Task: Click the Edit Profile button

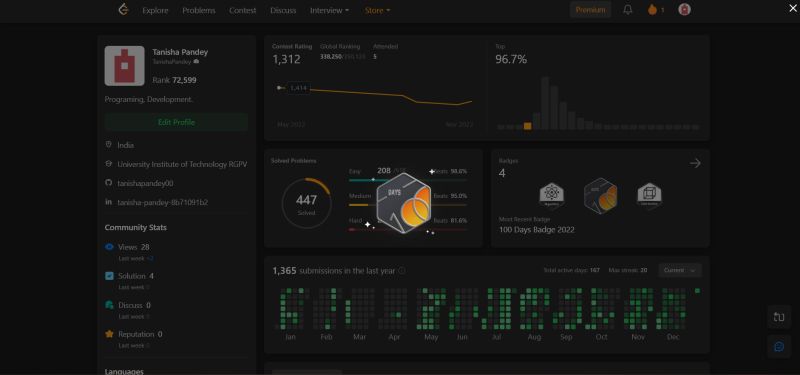Action: tap(176, 122)
